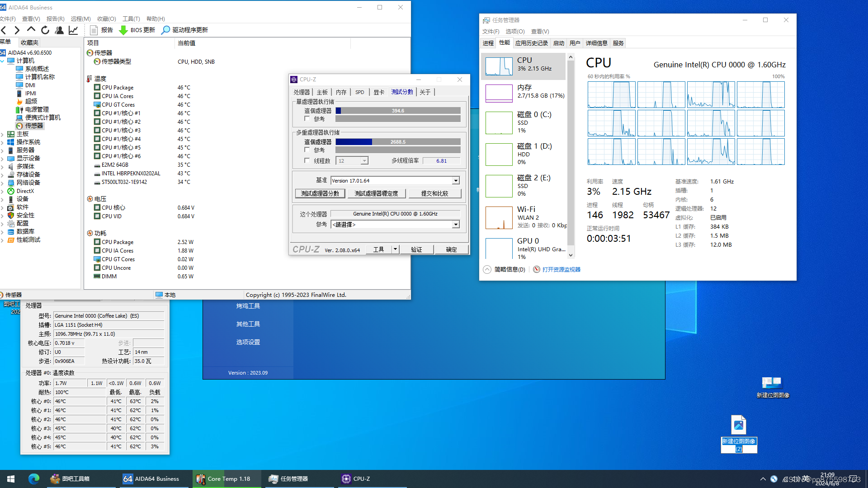Switch to 处理器 tab in CPU-Z

[302, 92]
